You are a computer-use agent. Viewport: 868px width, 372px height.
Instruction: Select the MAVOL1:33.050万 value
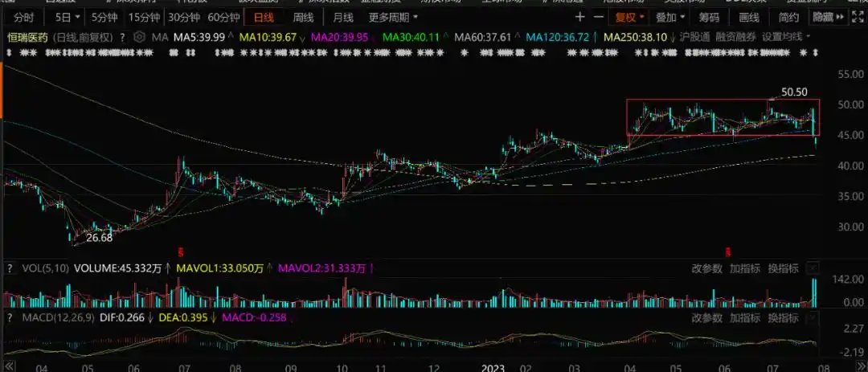coord(219,269)
